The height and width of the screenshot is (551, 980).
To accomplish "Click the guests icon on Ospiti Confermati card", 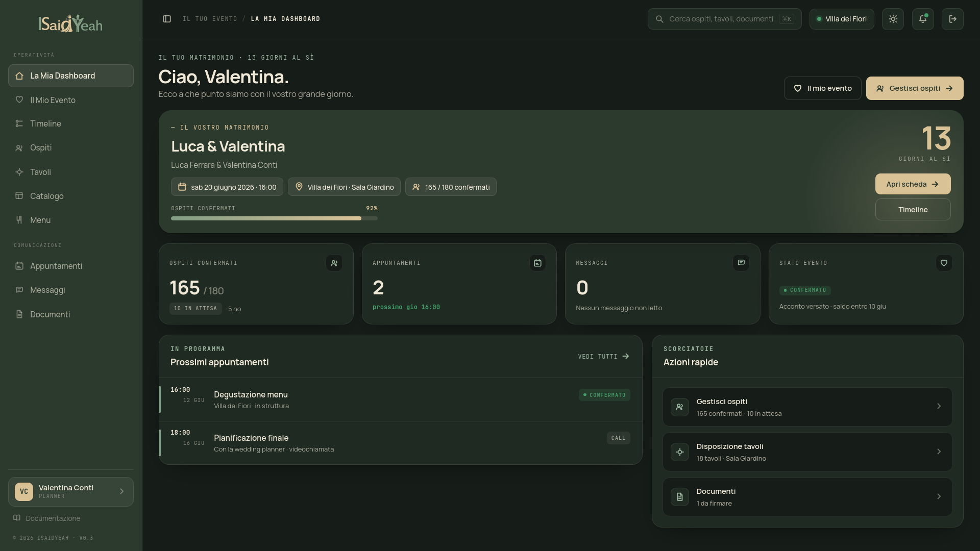I will click(x=334, y=263).
